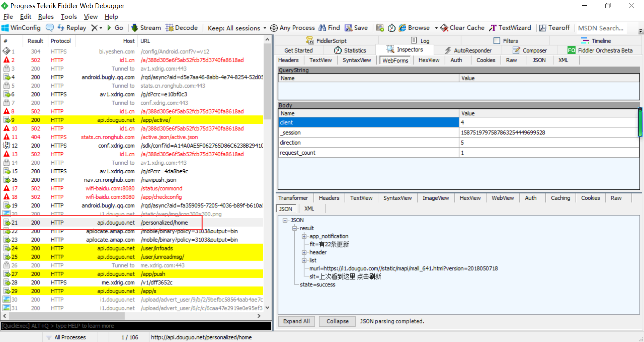The image size is (644, 342).
Task: Switch to response XML tab
Action: [x=309, y=209]
